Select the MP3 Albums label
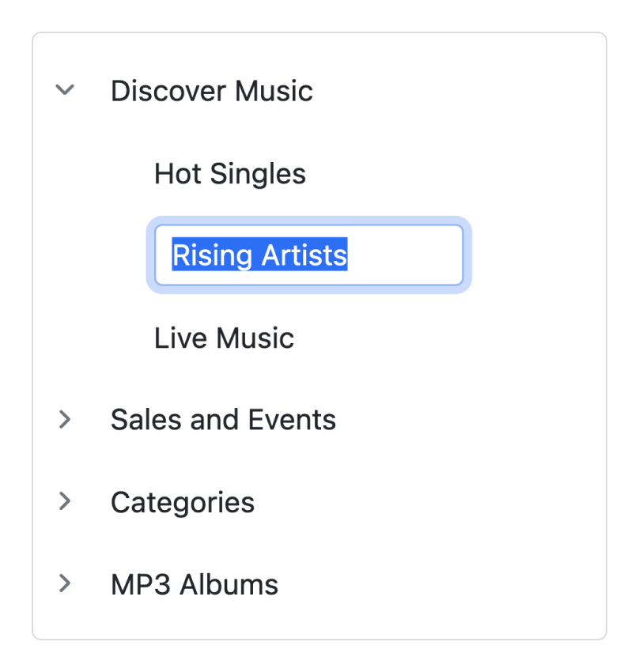The image size is (639, 672). tap(194, 585)
